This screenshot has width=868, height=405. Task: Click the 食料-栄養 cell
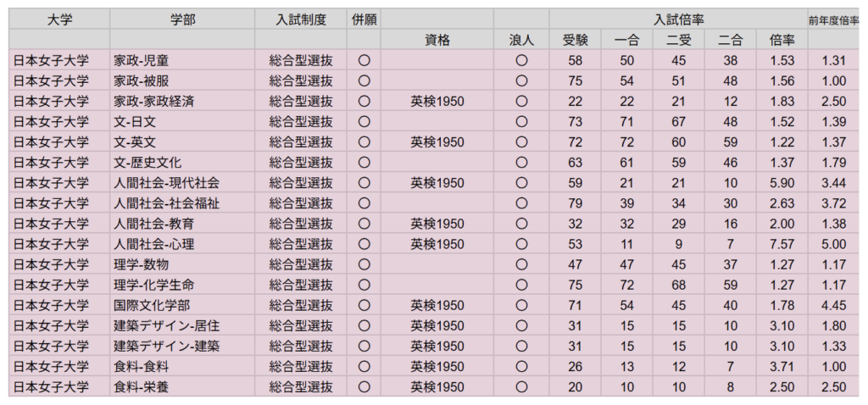pyautogui.click(x=182, y=386)
